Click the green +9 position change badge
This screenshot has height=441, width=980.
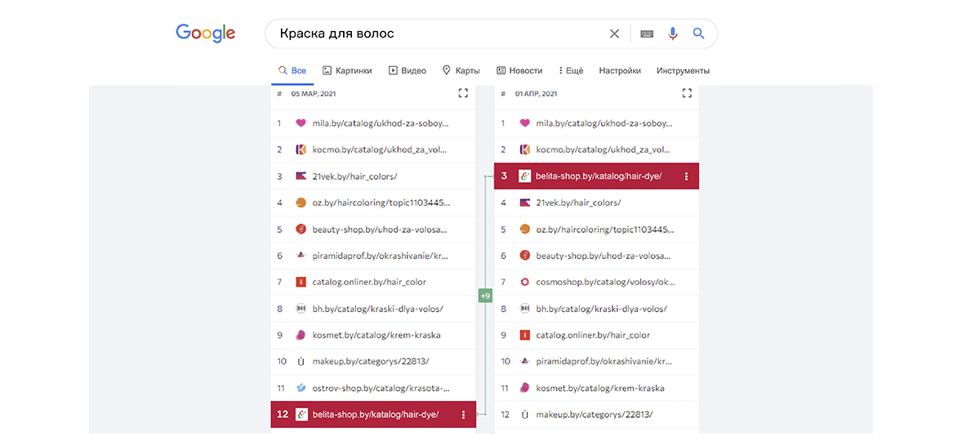485,296
